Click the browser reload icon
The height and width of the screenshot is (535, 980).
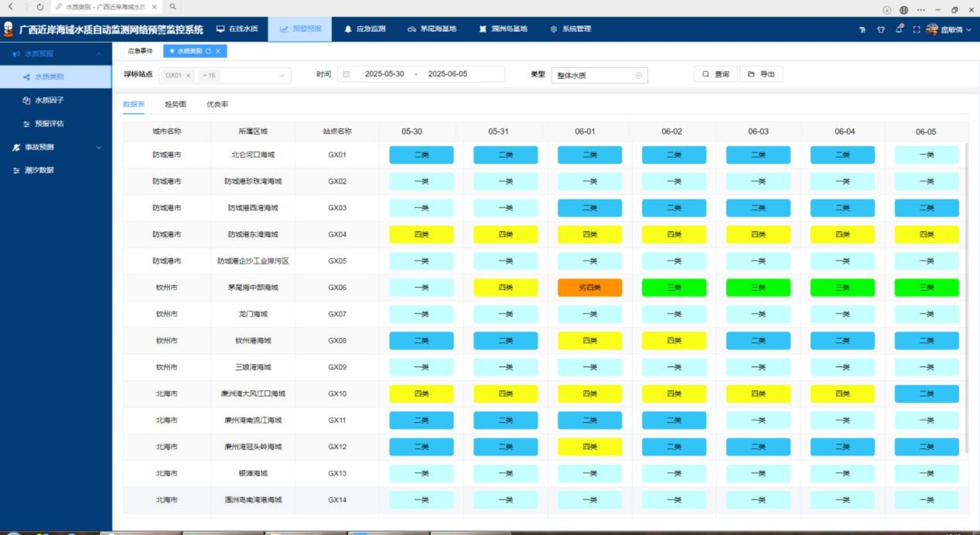(40, 7)
